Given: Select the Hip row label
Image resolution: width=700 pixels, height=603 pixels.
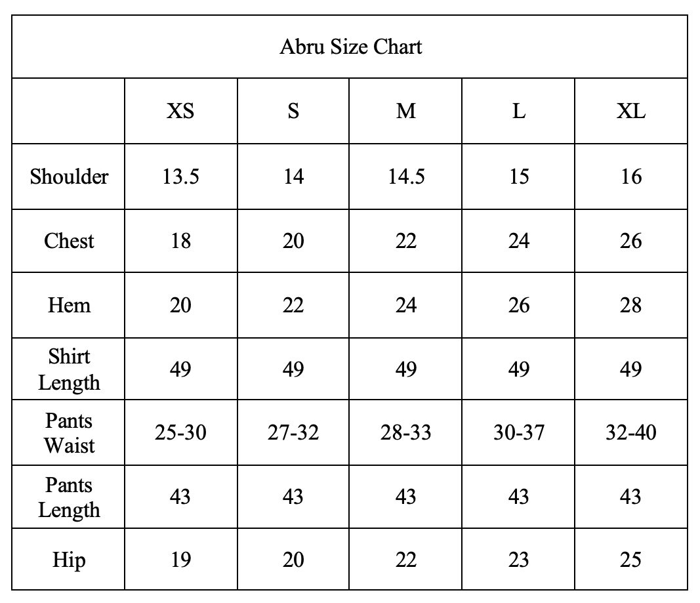Looking at the screenshot, I should coord(69,560).
